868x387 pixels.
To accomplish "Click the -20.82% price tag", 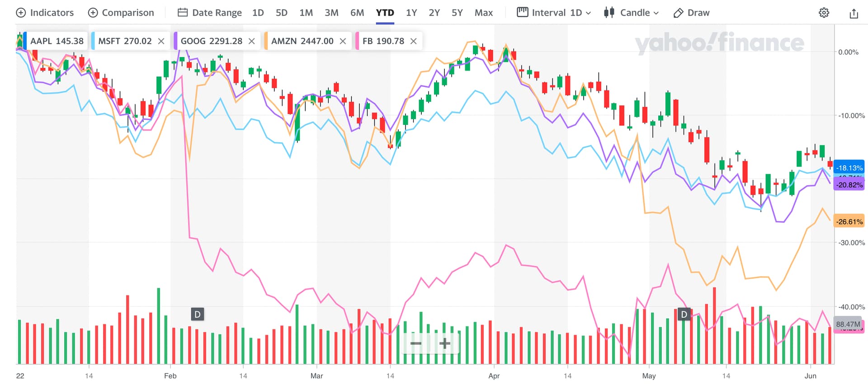I will (x=849, y=185).
